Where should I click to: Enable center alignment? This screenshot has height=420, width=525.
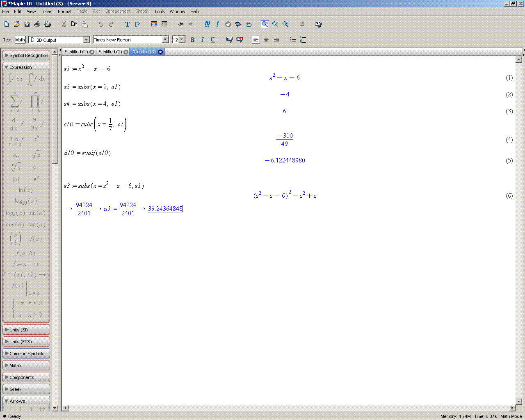(x=266, y=40)
